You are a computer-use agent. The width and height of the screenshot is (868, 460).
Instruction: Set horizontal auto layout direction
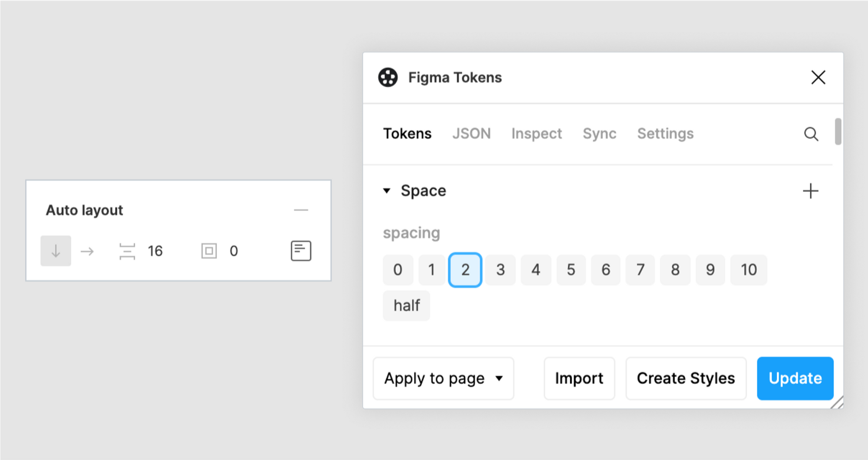[x=87, y=251]
